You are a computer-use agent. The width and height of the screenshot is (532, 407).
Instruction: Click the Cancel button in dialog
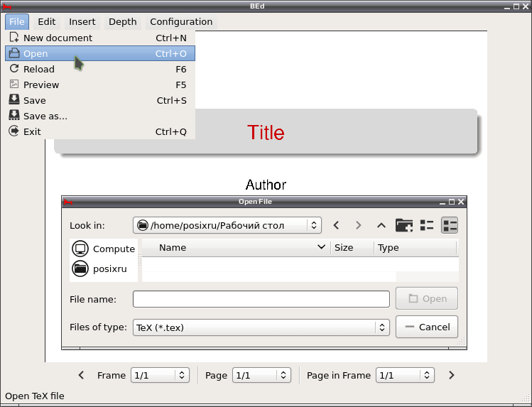click(x=426, y=327)
